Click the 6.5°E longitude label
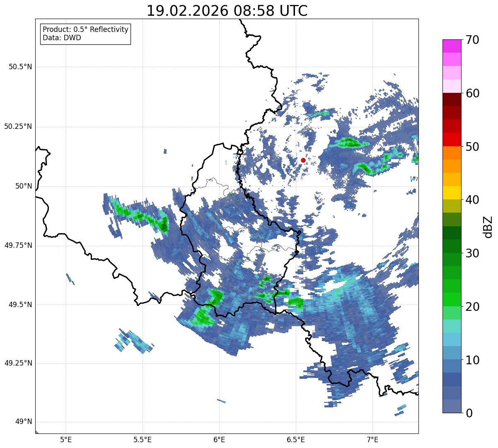The image size is (498, 448). (x=296, y=439)
